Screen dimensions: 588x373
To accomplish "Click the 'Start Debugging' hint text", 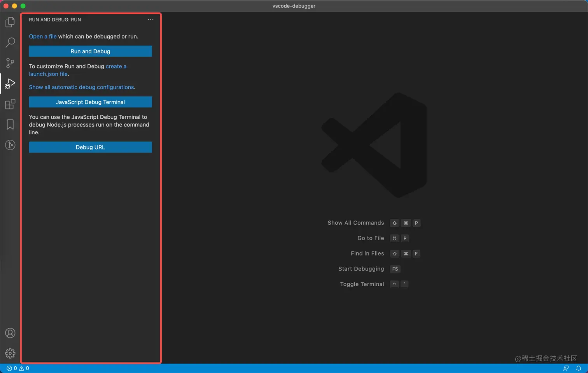I will tap(361, 269).
